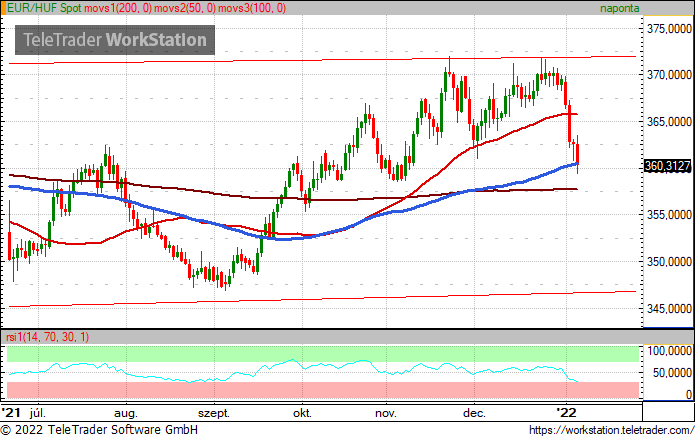Click the 365,0000 price axis label
Image resolution: width=695 pixels, height=439 pixels.
point(669,121)
